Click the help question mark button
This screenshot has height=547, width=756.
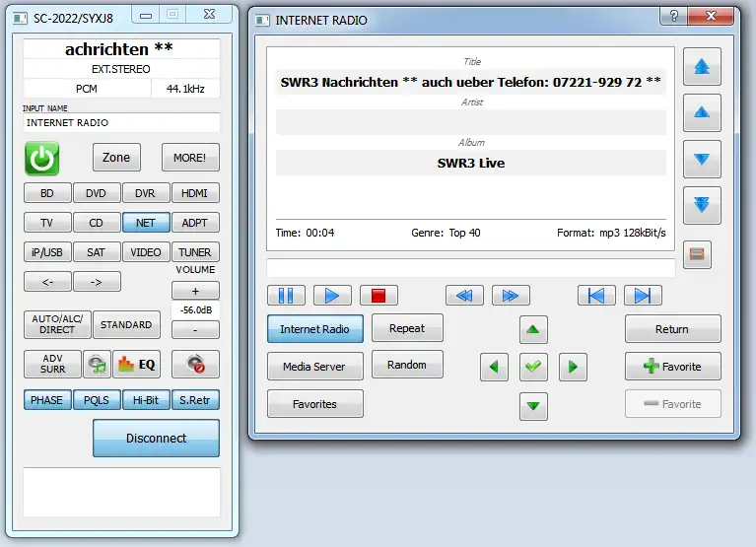[x=673, y=16]
